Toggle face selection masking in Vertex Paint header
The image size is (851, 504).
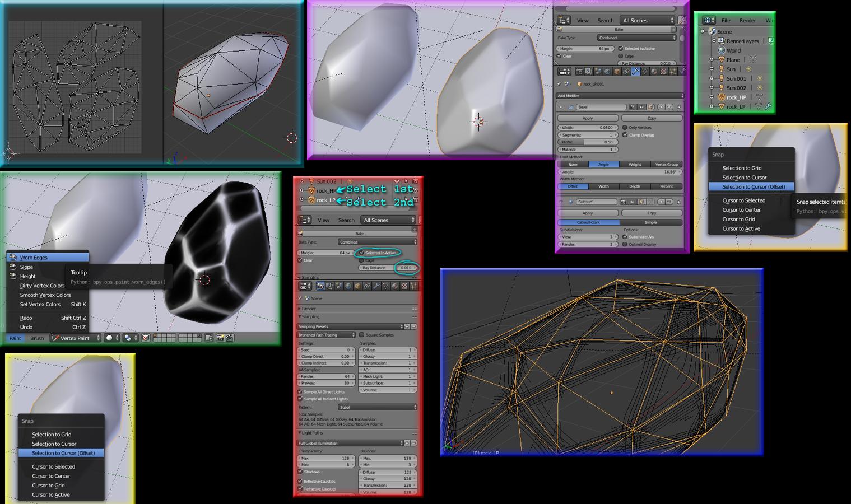coord(146,338)
